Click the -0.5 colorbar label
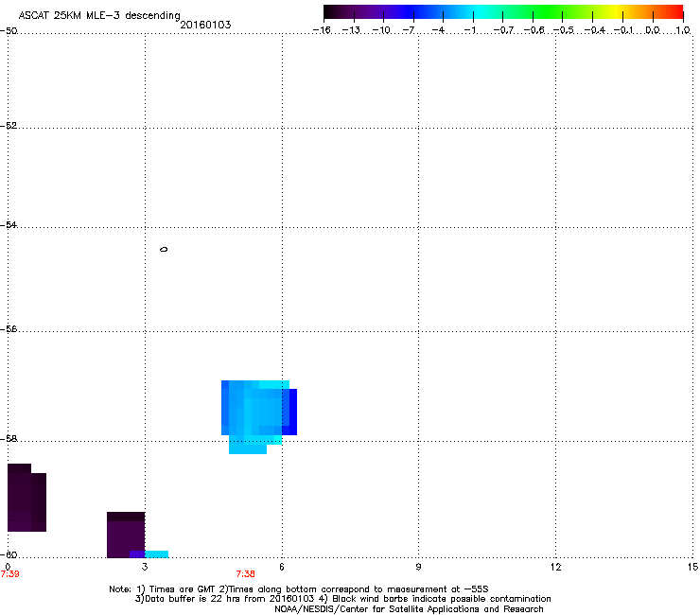This screenshot has width=700, height=615. [x=564, y=30]
